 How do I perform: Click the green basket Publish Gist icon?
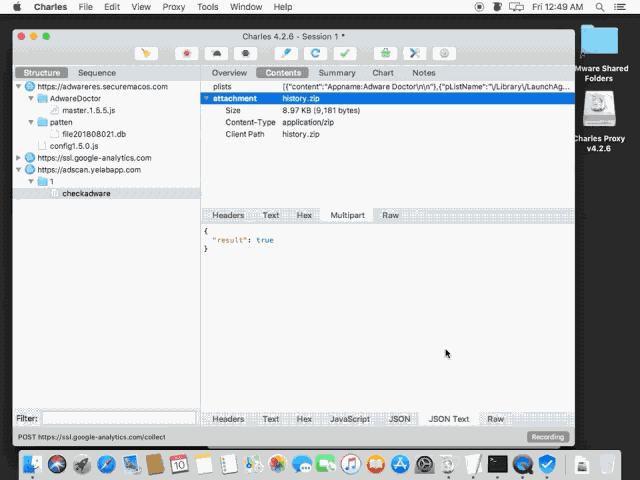(x=385, y=53)
